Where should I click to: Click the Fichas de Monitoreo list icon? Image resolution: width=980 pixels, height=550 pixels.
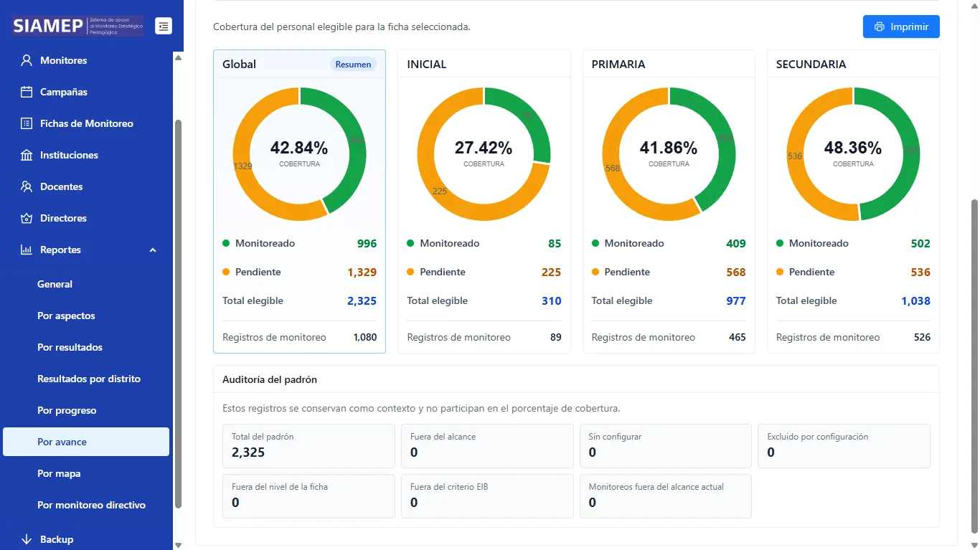[27, 123]
